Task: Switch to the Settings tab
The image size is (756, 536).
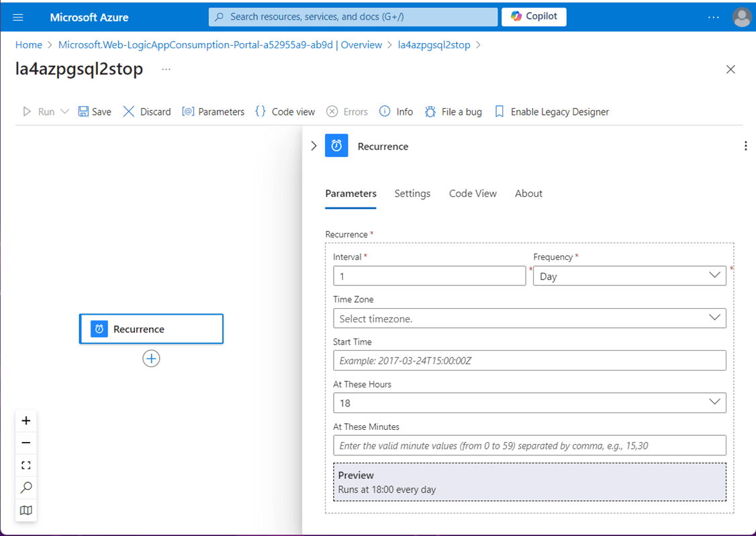Action: pos(412,193)
